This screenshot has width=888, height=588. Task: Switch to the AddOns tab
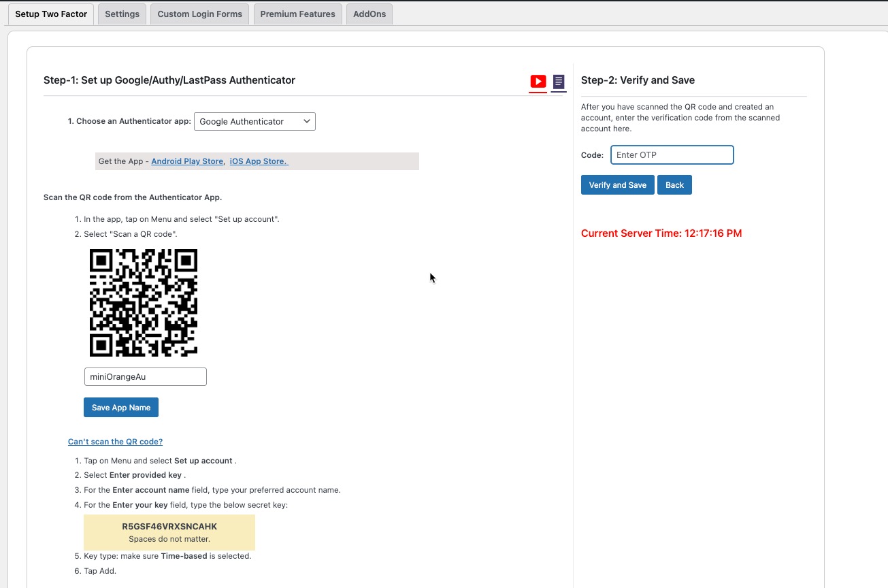(x=369, y=14)
